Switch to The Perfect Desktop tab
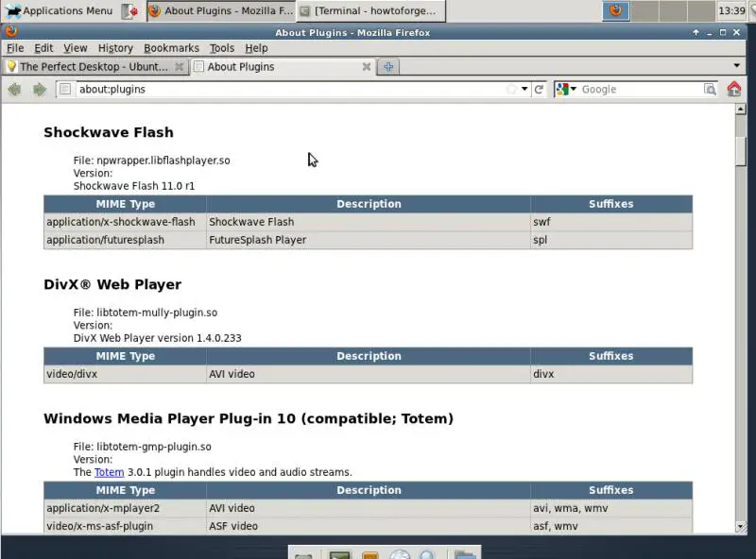 click(95, 66)
